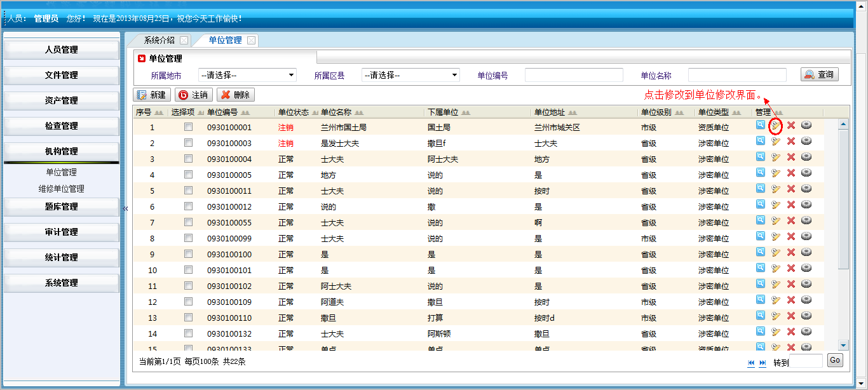Tick the checkbox for unit 0930100001
868x390 pixels.
pyautogui.click(x=188, y=127)
